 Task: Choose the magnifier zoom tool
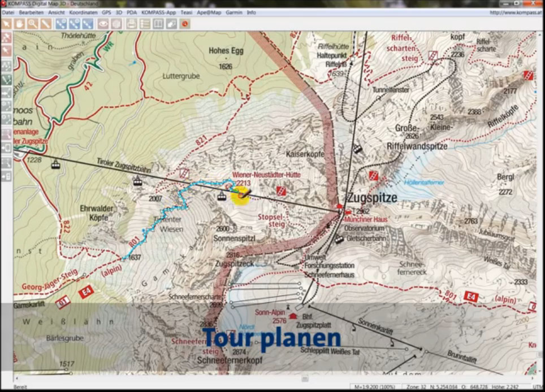(33, 24)
